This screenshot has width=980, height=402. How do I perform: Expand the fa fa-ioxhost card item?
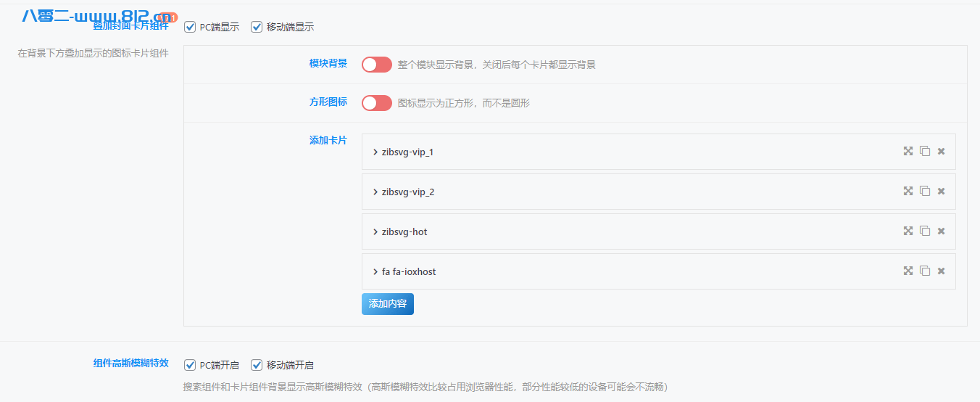tap(407, 271)
